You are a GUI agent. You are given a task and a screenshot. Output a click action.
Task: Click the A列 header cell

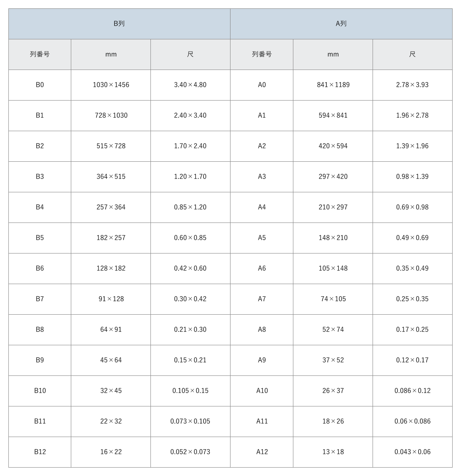click(x=341, y=24)
